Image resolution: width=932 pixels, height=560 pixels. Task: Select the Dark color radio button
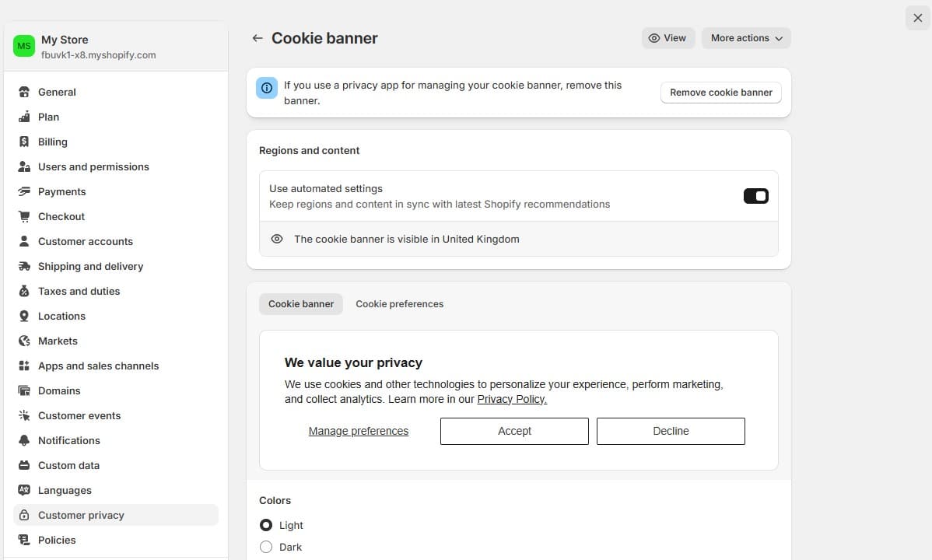point(266,547)
